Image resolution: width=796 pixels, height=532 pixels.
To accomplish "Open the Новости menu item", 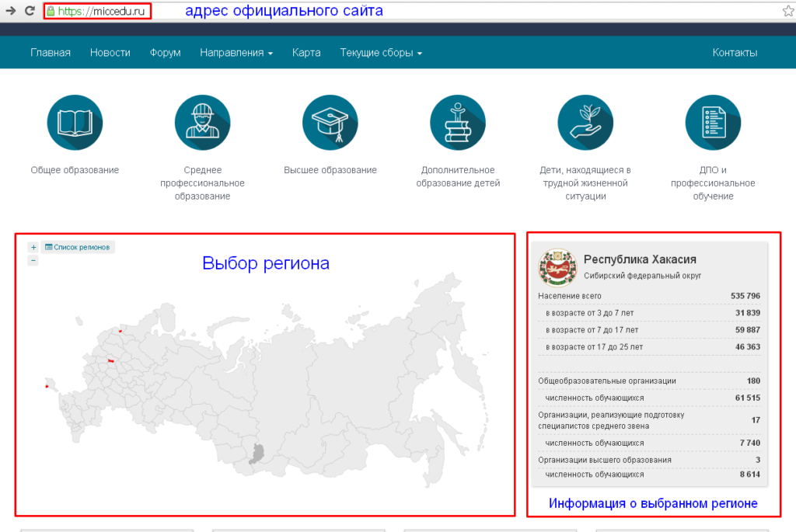I will pyautogui.click(x=110, y=53).
